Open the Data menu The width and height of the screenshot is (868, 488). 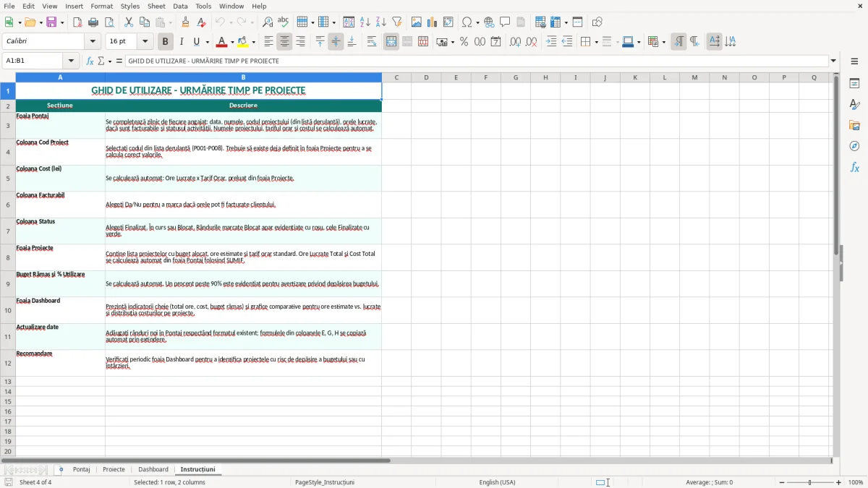(x=180, y=6)
